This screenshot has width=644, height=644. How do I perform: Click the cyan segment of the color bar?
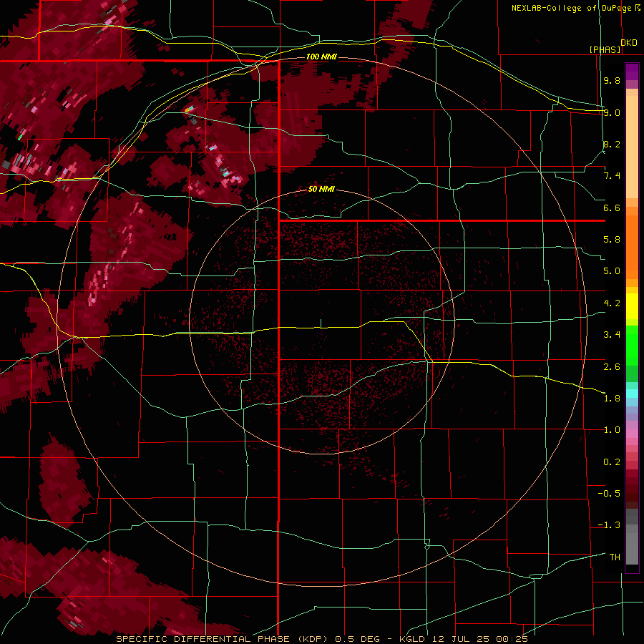click(x=632, y=394)
